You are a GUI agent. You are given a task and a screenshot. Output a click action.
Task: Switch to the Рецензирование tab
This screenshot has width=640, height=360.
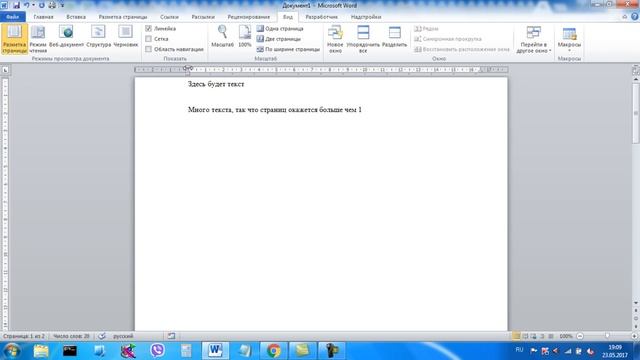point(249,17)
